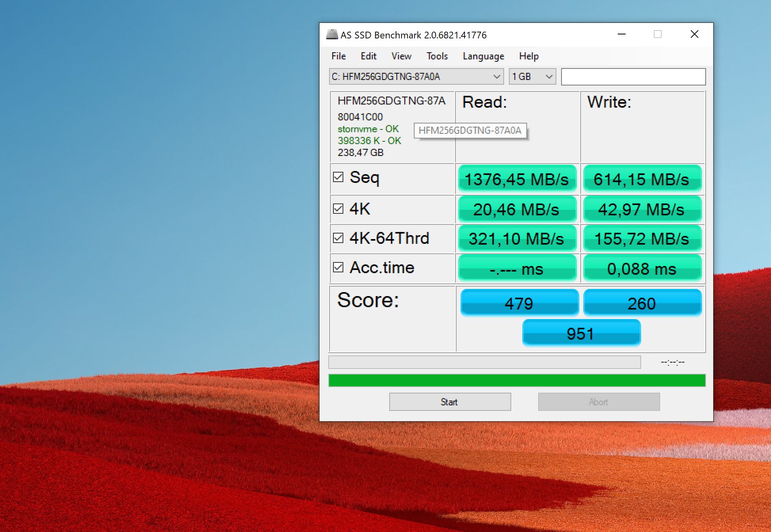Click the green progress bar
Image resolution: width=771 pixels, height=532 pixels.
coord(517,380)
